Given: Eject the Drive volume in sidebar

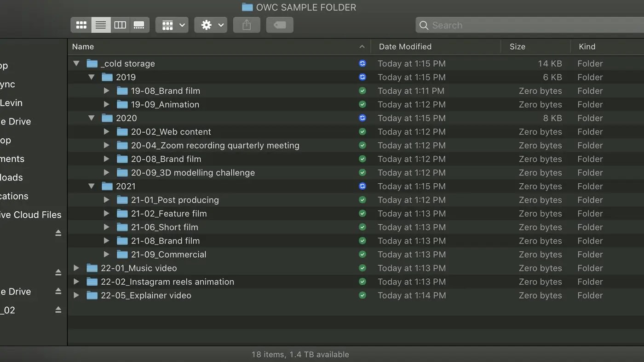Looking at the screenshot, I should (58, 291).
